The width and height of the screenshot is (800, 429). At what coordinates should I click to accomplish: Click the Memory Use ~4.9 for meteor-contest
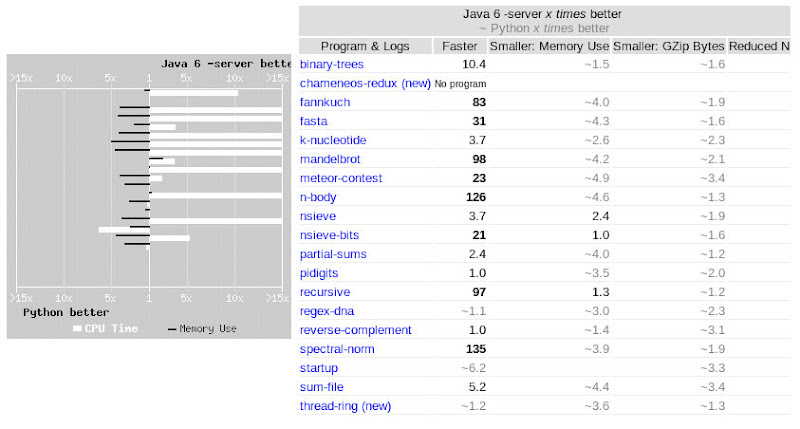point(597,178)
